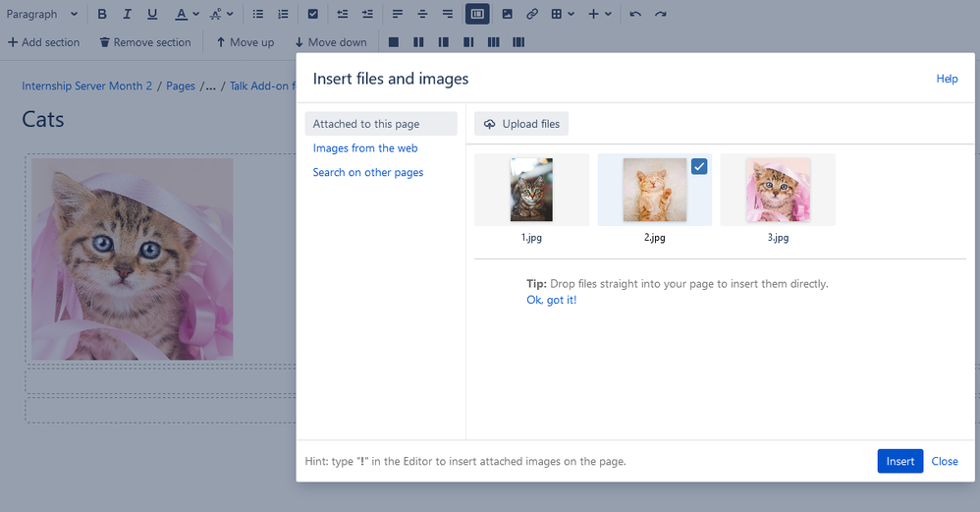This screenshot has width=980, height=512.
Task: Select three columns with sidebars layout
Action: (x=518, y=42)
